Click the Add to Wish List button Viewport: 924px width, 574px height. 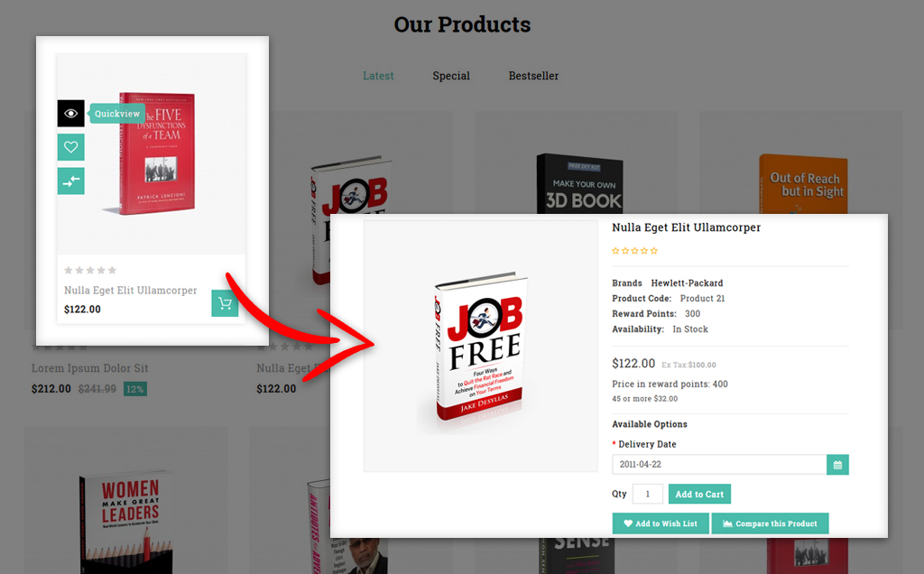pos(661,523)
